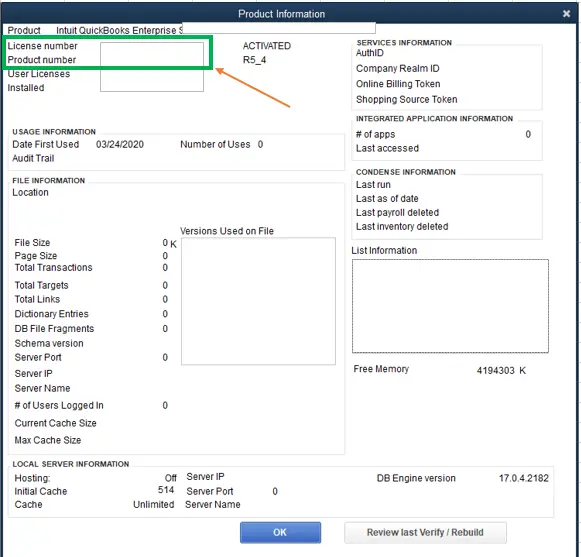Select the R5_4 release text
The image size is (581, 557).
tap(255, 60)
